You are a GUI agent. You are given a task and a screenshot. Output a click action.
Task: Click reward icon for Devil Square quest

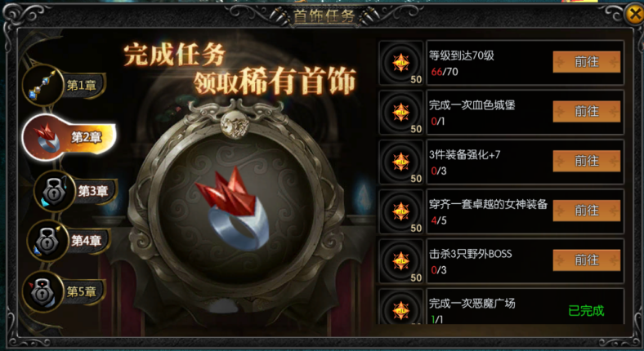pyautogui.click(x=400, y=307)
